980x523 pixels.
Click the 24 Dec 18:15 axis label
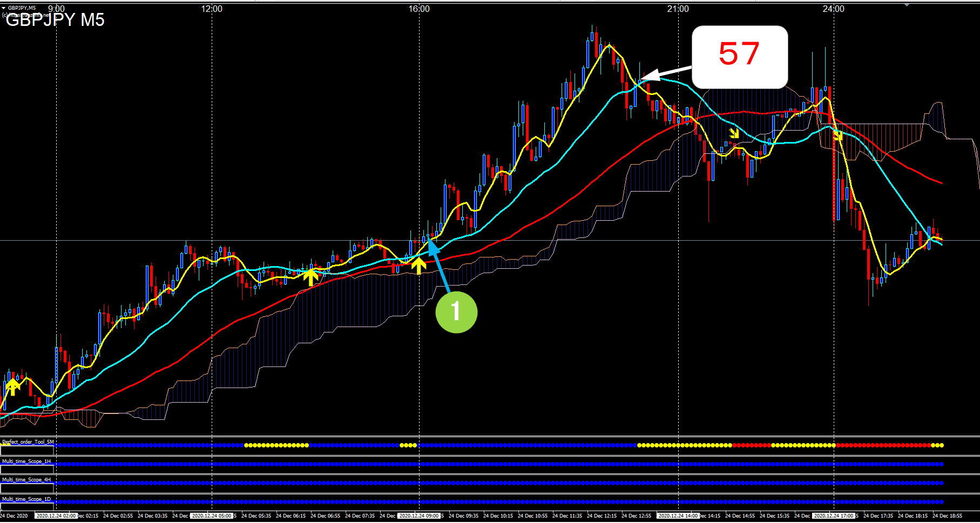click(913, 516)
